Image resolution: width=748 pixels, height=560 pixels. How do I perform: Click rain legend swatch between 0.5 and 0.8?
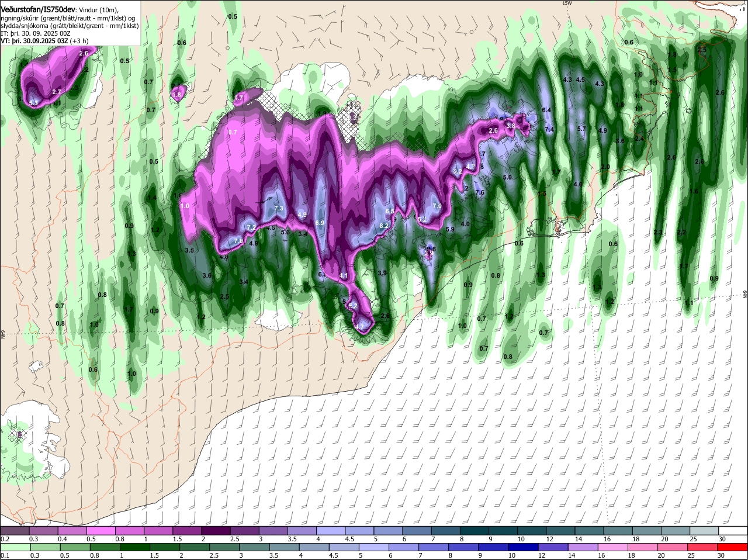pyautogui.click(x=75, y=547)
